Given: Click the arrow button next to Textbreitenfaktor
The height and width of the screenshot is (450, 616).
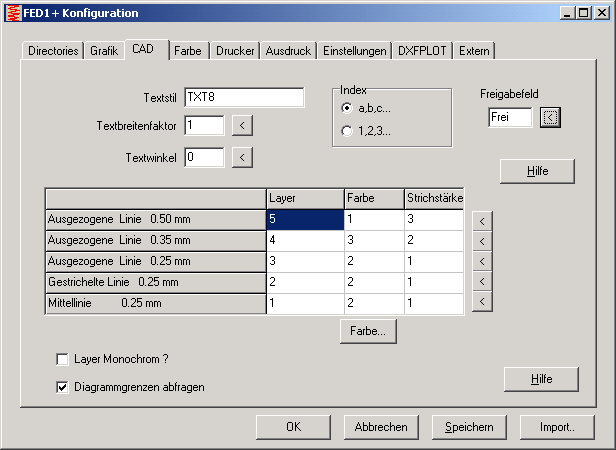Looking at the screenshot, I should click(243, 125).
